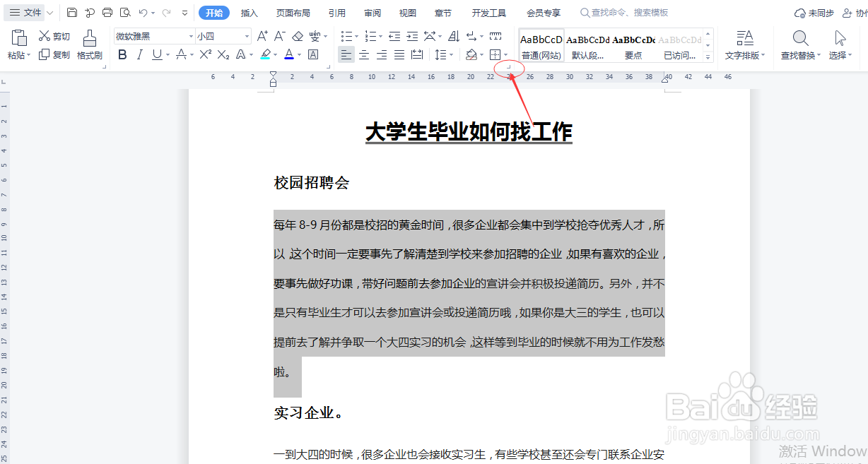Click the pinyin guide icon
This screenshot has height=464, width=868.
pos(315,37)
